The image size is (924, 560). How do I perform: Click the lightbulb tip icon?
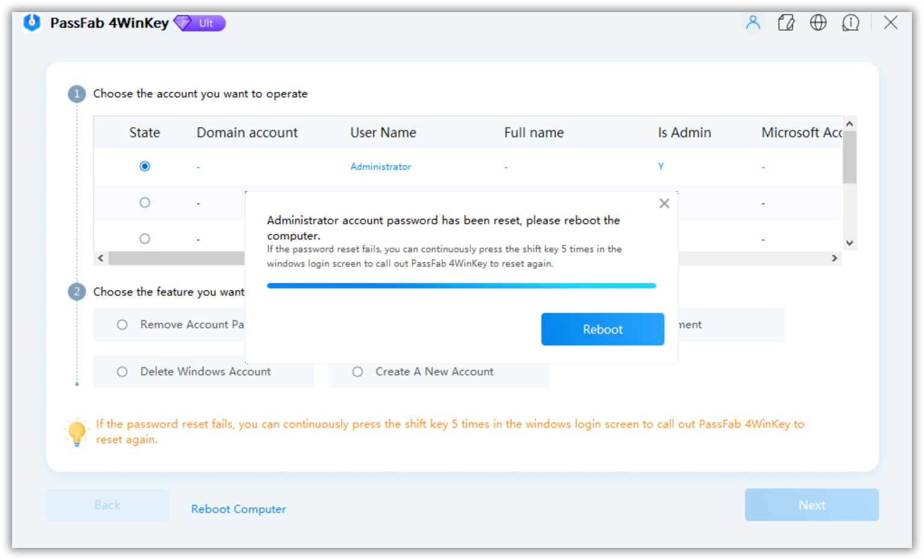(x=76, y=431)
